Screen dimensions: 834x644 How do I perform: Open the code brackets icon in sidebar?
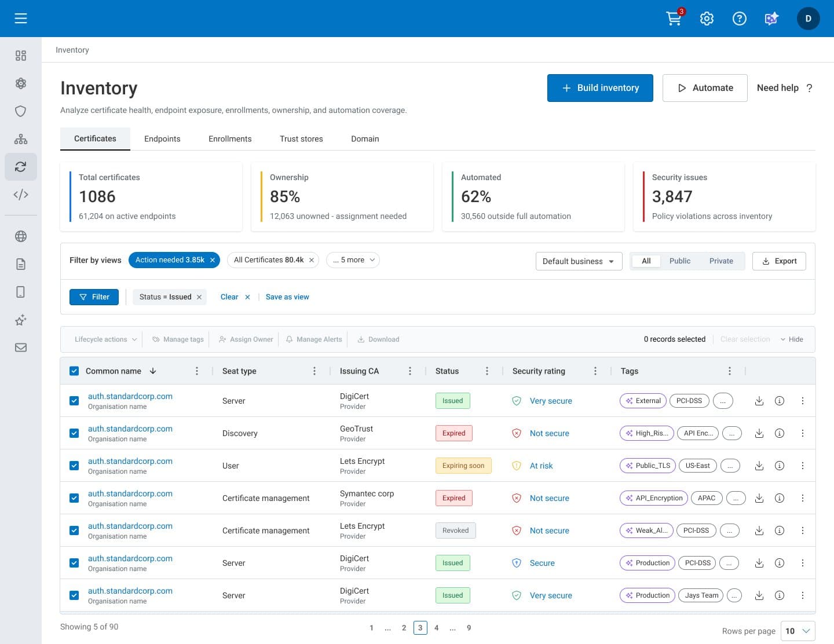[x=21, y=195]
